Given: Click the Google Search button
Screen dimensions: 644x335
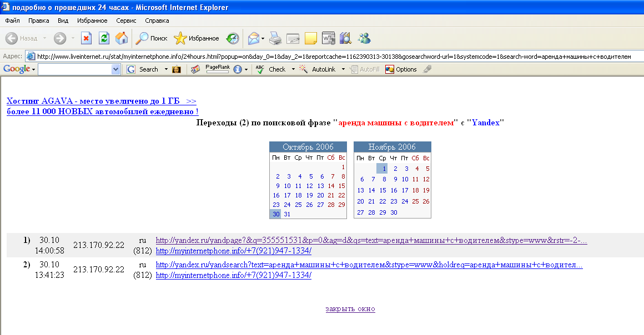Looking at the screenshot, I should (x=143, y=69).
